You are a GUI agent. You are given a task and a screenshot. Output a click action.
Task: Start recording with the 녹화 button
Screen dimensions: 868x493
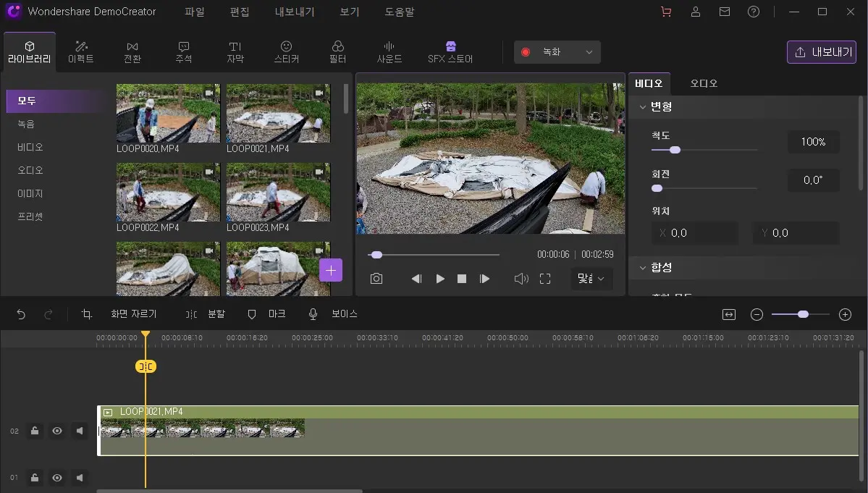[543, 52]
